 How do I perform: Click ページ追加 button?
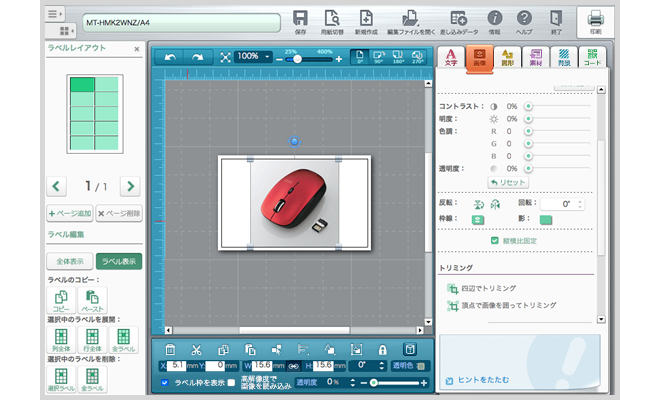coord(70,213)
